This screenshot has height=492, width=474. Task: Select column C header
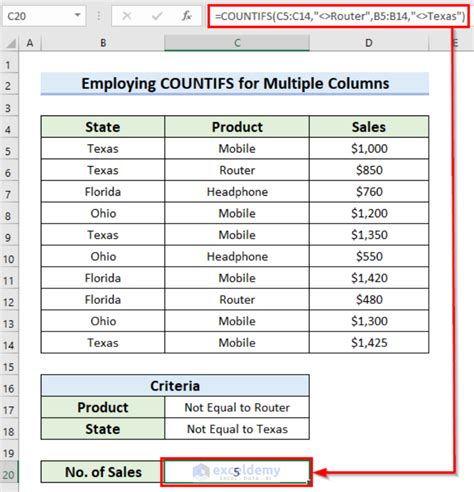tap(237, 43)
